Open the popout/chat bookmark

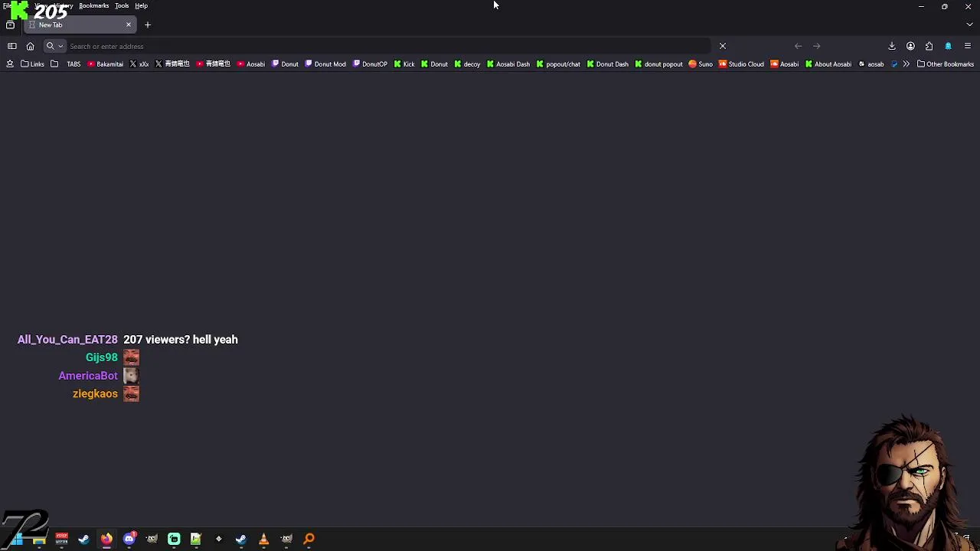tap(558, 64)
